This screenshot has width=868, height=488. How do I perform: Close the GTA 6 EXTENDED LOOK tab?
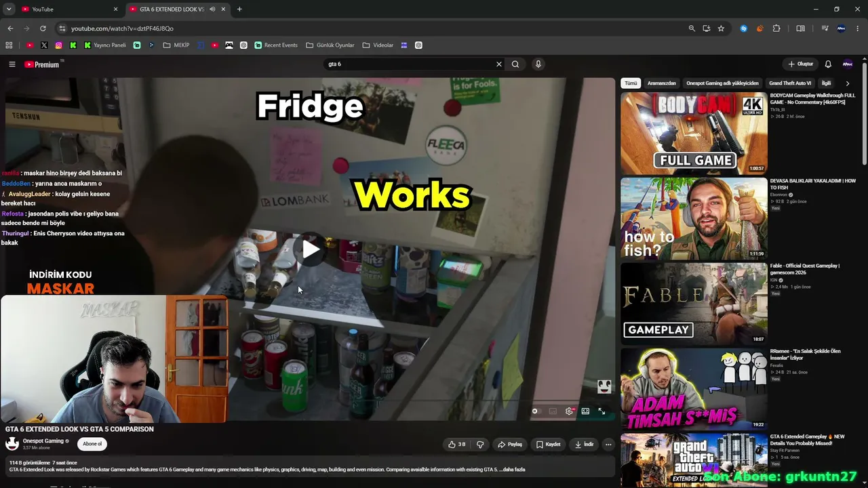[224, 9]
